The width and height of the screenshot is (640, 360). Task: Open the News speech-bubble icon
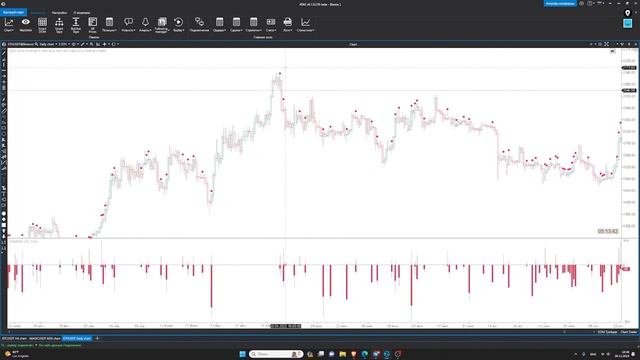tap(128, 24)
